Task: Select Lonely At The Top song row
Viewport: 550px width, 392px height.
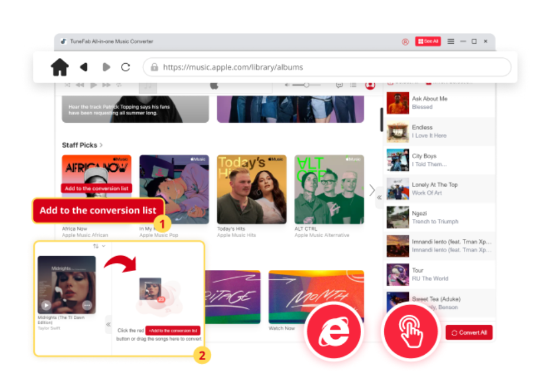Action: coord(440,189)
